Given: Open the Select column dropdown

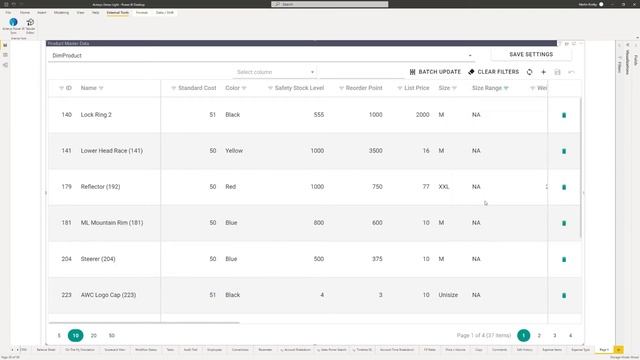Looking at the screenshot, I should click(275, 72).
